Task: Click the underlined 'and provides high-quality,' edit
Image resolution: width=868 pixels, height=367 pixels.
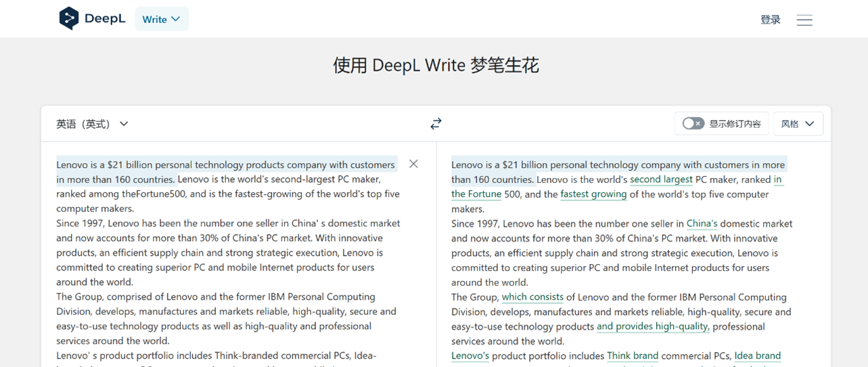Action: pyautogui.click(x=653, y=326)
